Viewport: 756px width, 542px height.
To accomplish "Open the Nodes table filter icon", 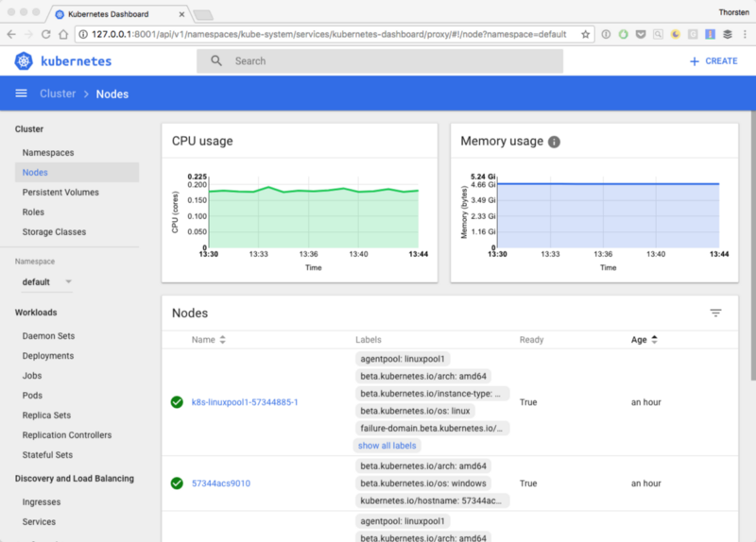I will coord(715,313).
